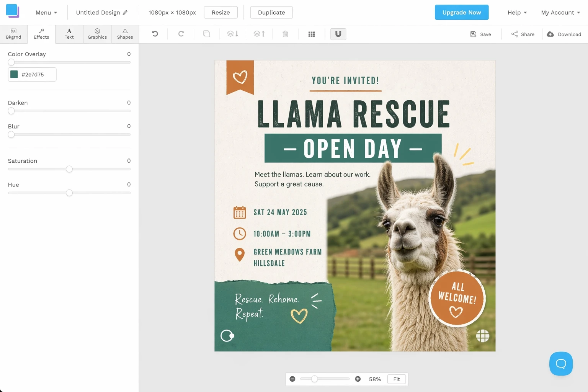Toggle the magnet snap button
This screenshot has width=588, height=392.
click(x=338, y=34)
